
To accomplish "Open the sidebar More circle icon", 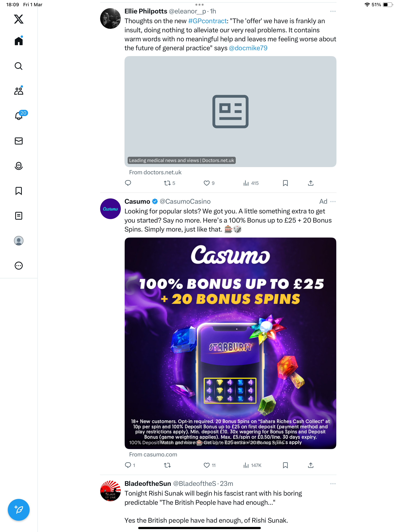I will [x=19, y=266].
